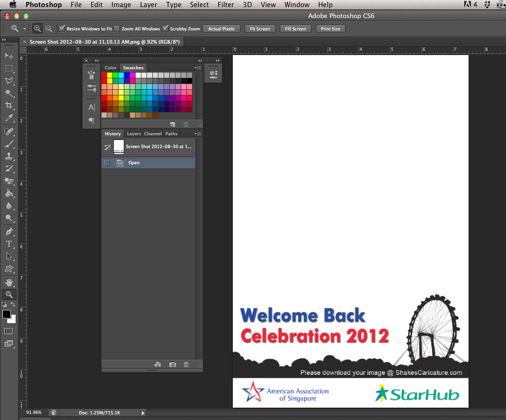Switch to the Layers tab
Image resolution: width=506 pixels, height=420 pixels.
134,134
